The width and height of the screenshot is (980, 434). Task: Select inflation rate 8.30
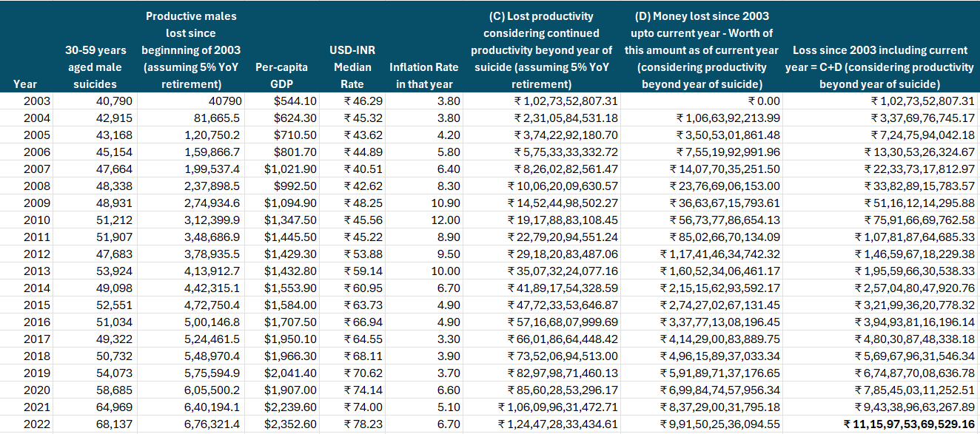(x=450, y=186)
